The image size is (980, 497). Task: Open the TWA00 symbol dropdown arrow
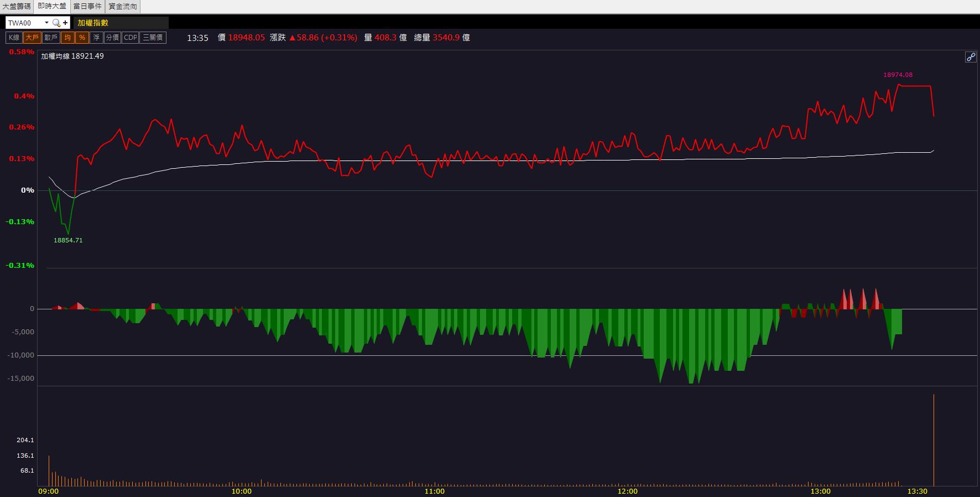tap(46, 23)
